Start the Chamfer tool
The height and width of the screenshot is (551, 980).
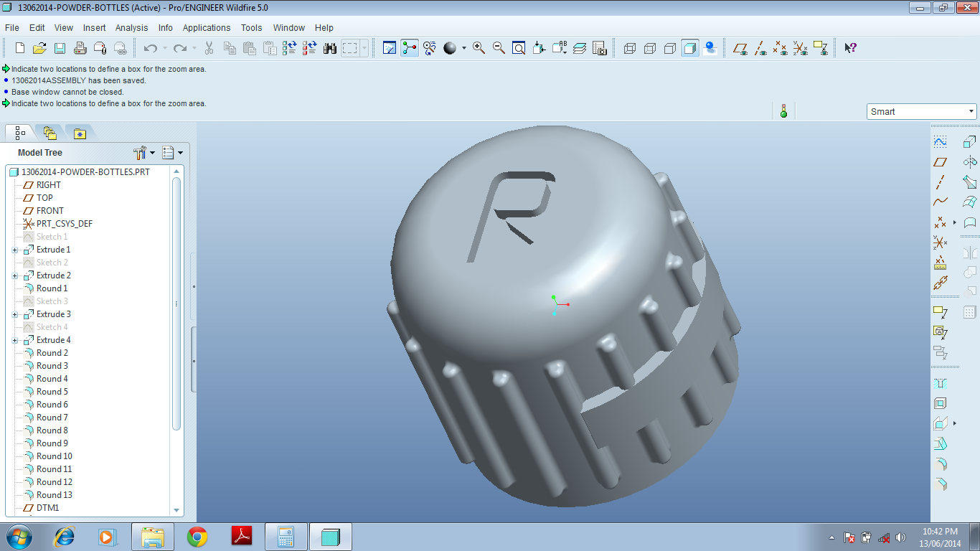(941, 484)
